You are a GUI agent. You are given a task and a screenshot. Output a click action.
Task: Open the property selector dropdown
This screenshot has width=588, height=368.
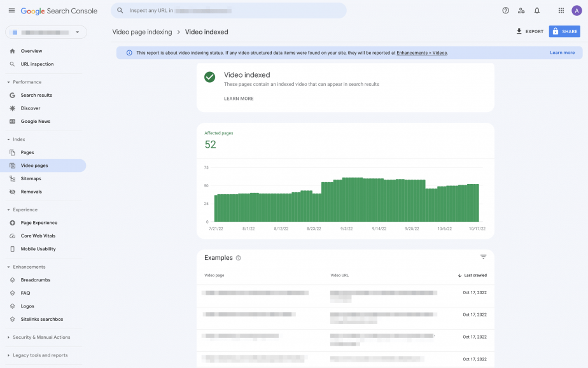(46, 32)
